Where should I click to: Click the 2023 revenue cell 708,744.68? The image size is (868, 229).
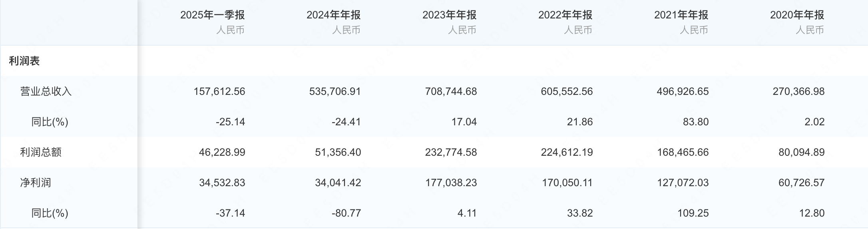pos(451,92)
